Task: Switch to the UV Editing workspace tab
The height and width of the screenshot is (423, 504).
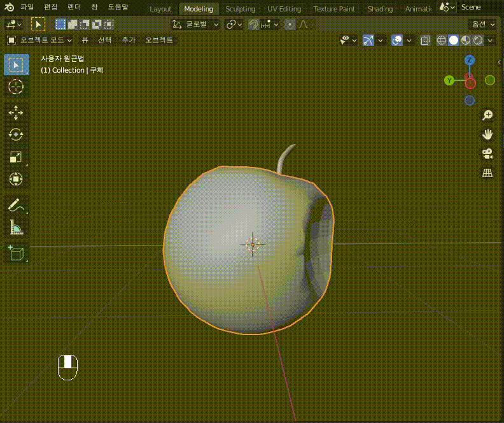Action: click(x=284, y=9)
